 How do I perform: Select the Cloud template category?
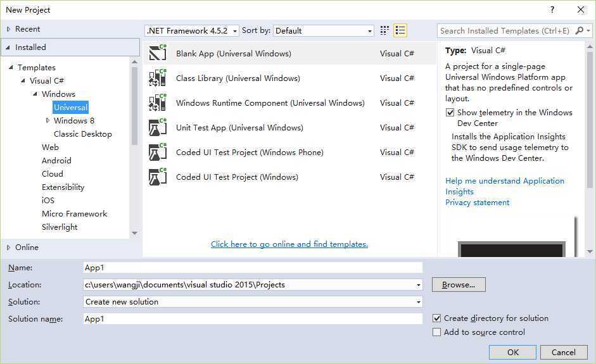53,173
